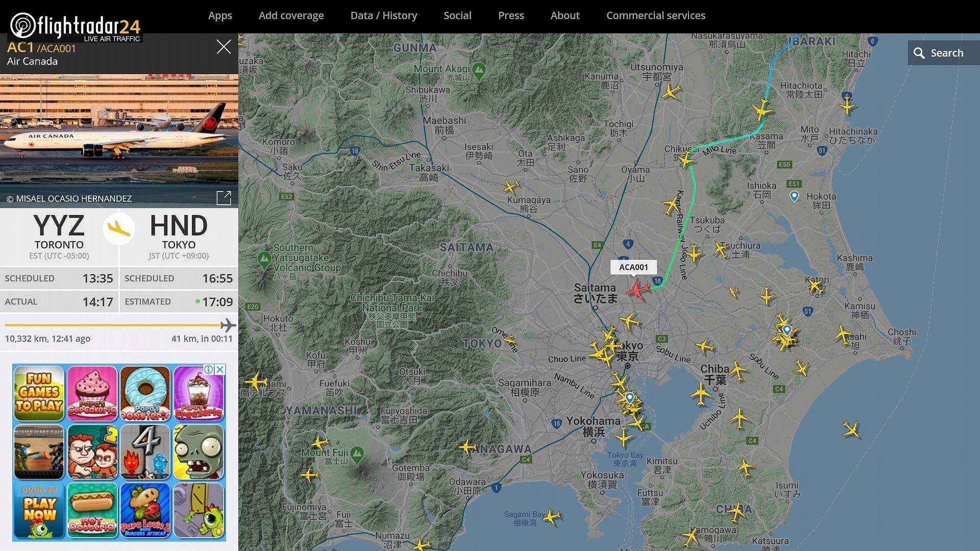Image resolution: width=980 pixels, height=551 pixels.
Task: Click yellow aircraft over Sagami Bay
Action: pyautogui.click(x=552, y=517)
